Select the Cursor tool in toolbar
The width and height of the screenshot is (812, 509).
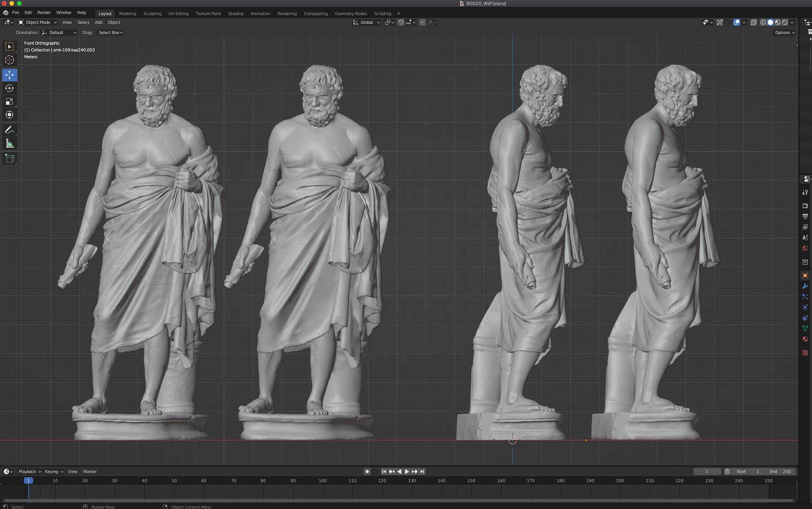pos(9,60)
